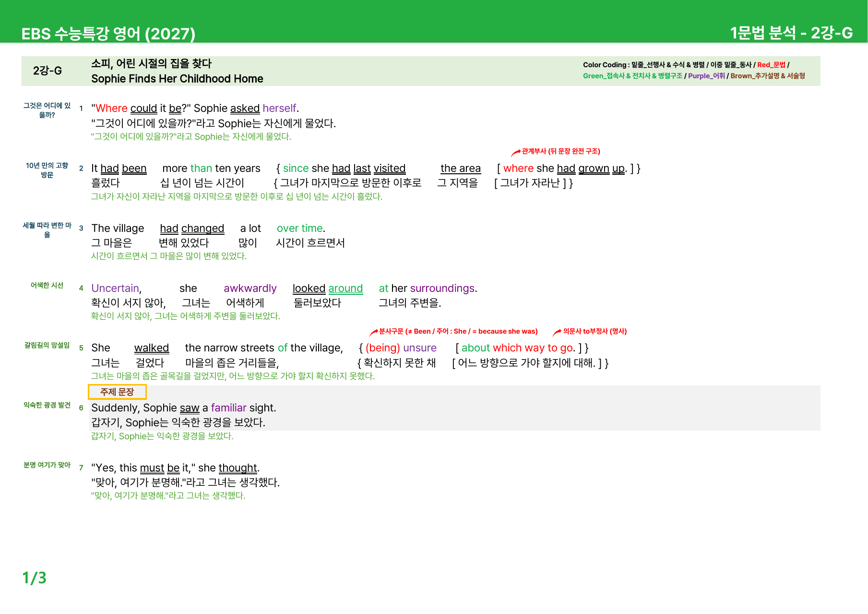Click the purple word 'unsure' in sentence 5
This screenshot has height=614, width=868.
pos(420,348)
